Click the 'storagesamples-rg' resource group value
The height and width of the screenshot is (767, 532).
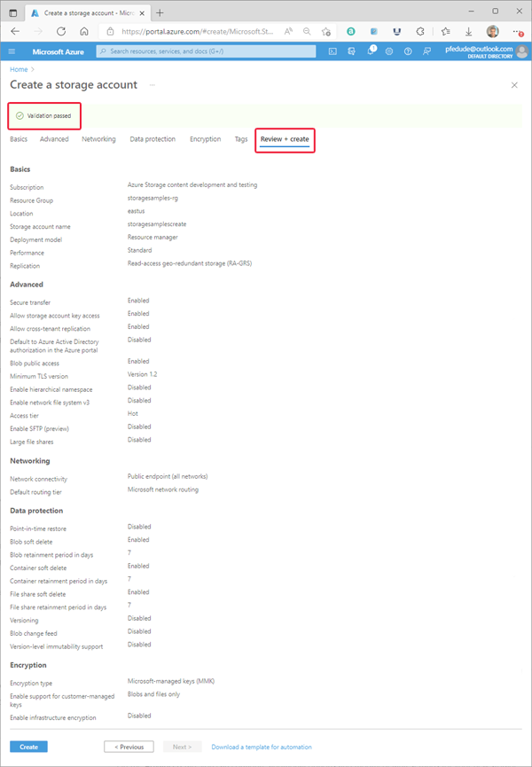(x=153, y=198)
